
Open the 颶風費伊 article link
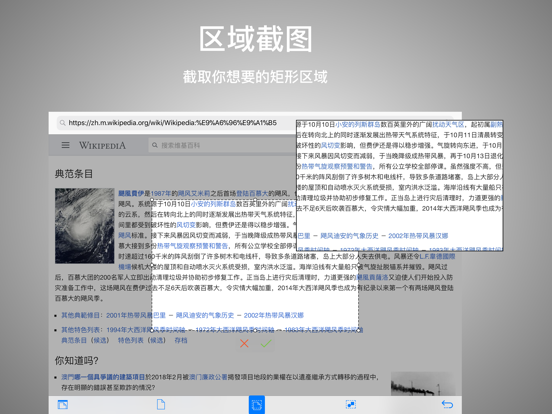coord(131,193)
